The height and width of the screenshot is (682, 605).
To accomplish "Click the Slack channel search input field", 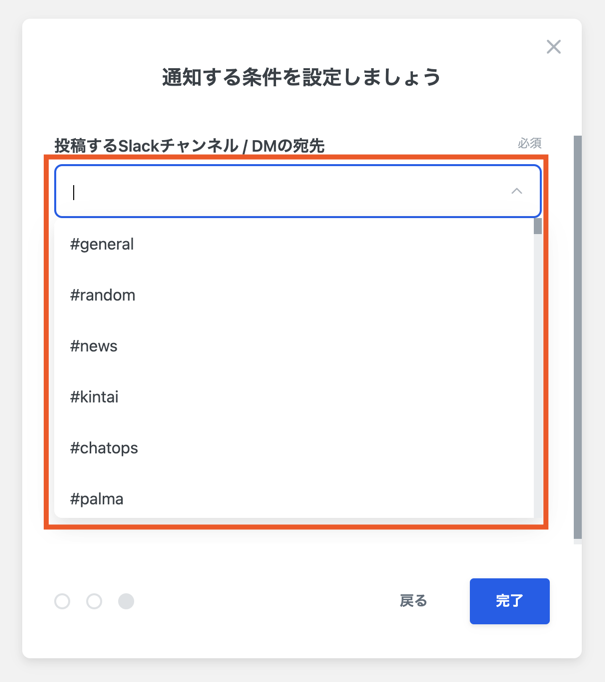I will tap(285, 191).
